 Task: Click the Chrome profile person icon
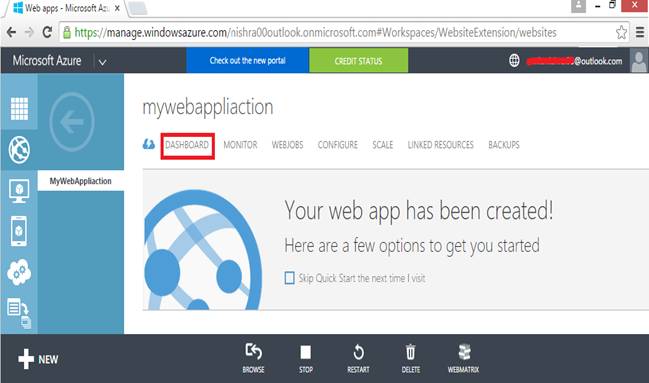pyautogui.click(x=578, y=6)
